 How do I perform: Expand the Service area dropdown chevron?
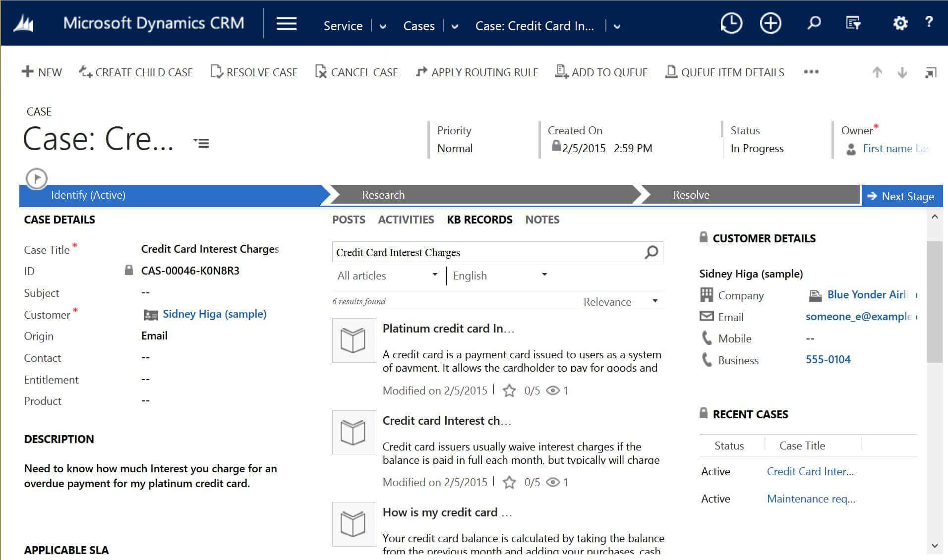coord(382,26)
